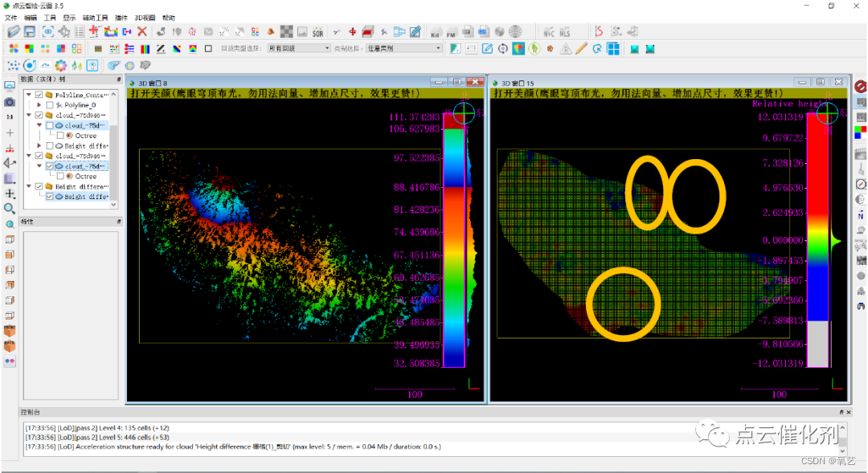The width and height of the screenshot is (868, 473).
Task: Click the FM tool icon
Action: coord(451,32)
